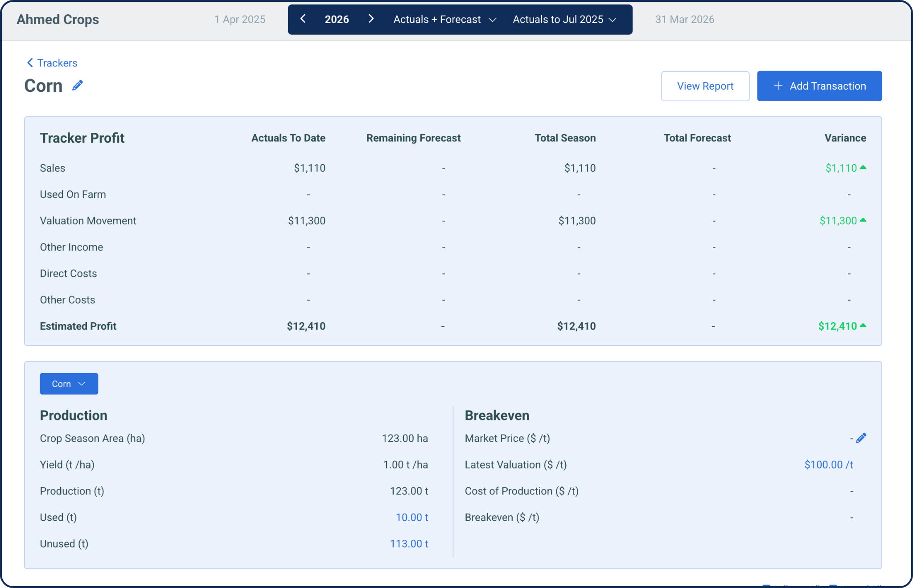Click the Unused 113.00 t value
The height and width of the screenshot is (588, 913).
pos(409,543)
